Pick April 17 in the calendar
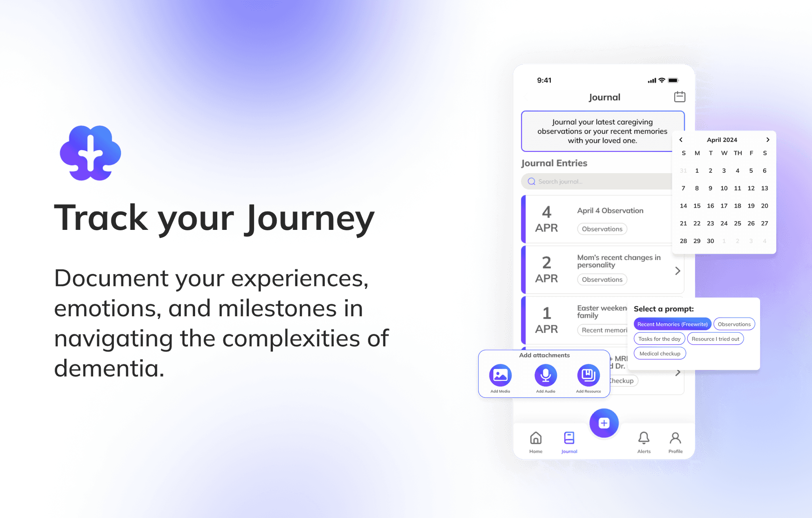The width and height of the screenshot is (812, 518). point(724,206)
